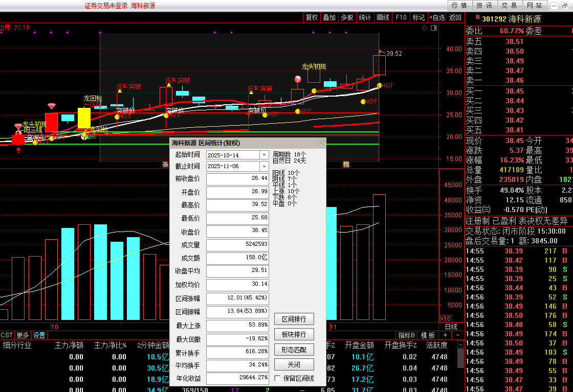Toggle 复权 price adjustment in toolbar
Viewport: 573px width, 392px height.
(x=312, y=17)
